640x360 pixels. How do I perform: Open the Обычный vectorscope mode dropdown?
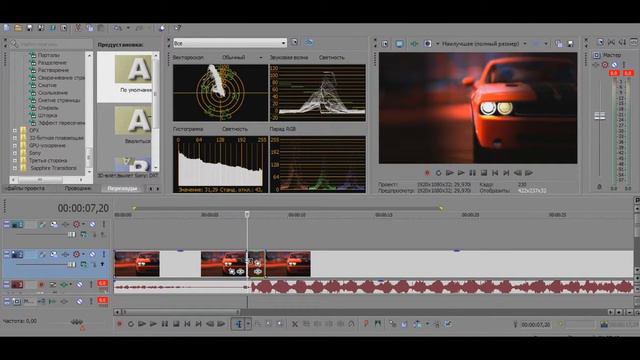[x=261, y=58]
